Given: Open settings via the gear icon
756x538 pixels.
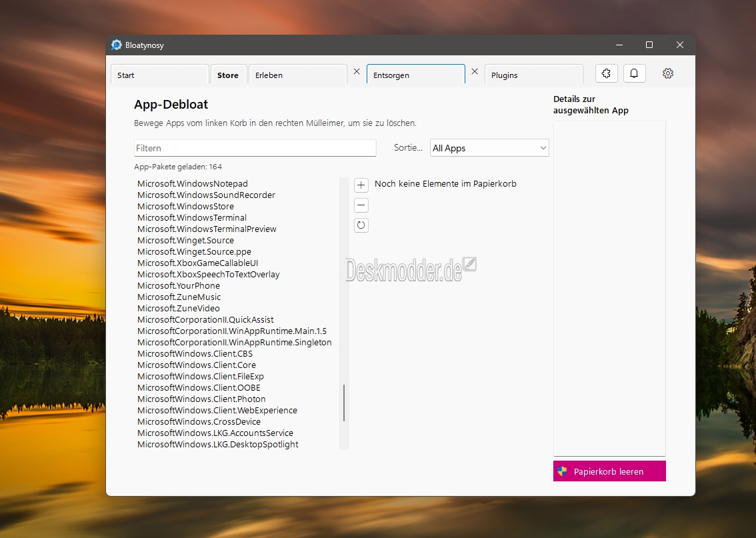Looking at the screenshot, I should coord(668,73).
